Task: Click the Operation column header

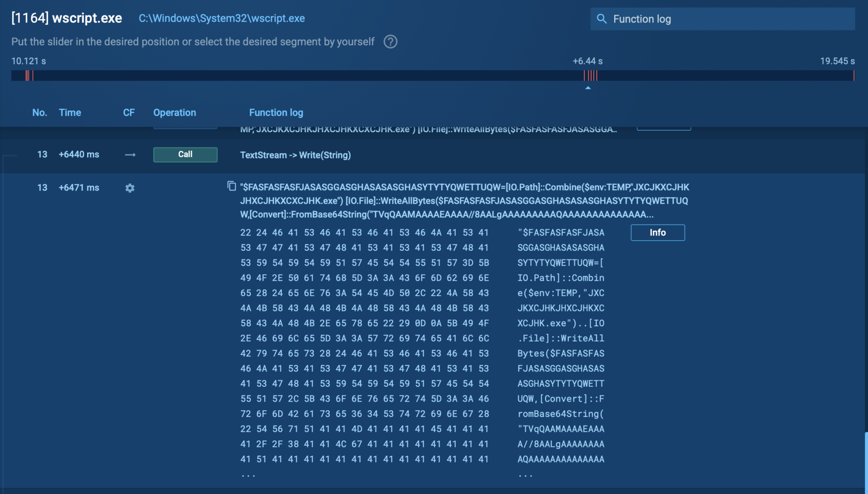Action: [x=175, y=113]
